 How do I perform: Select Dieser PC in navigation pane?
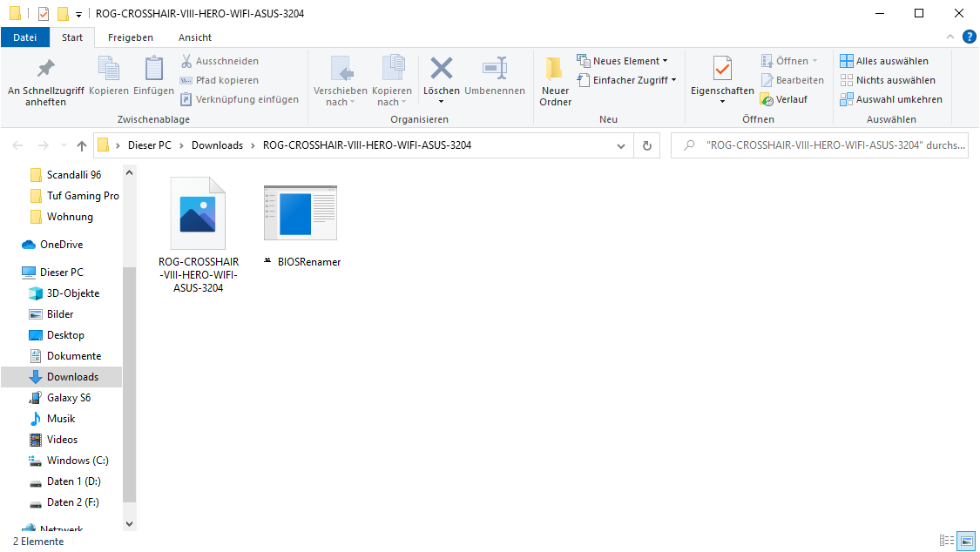click(x=52, y=273)
